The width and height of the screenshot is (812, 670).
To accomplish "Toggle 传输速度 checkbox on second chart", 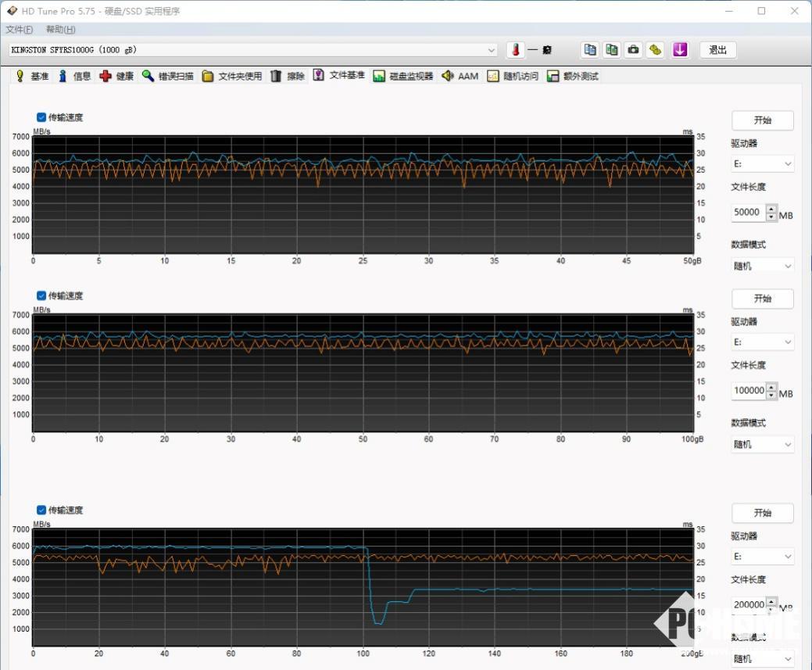I will pos(41,296).
